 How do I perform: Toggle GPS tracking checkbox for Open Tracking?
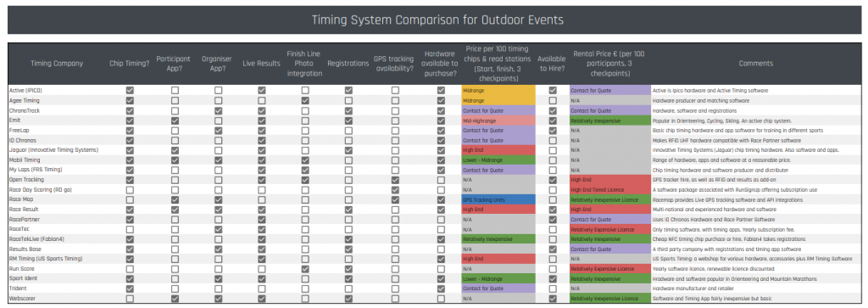[395, 180]
